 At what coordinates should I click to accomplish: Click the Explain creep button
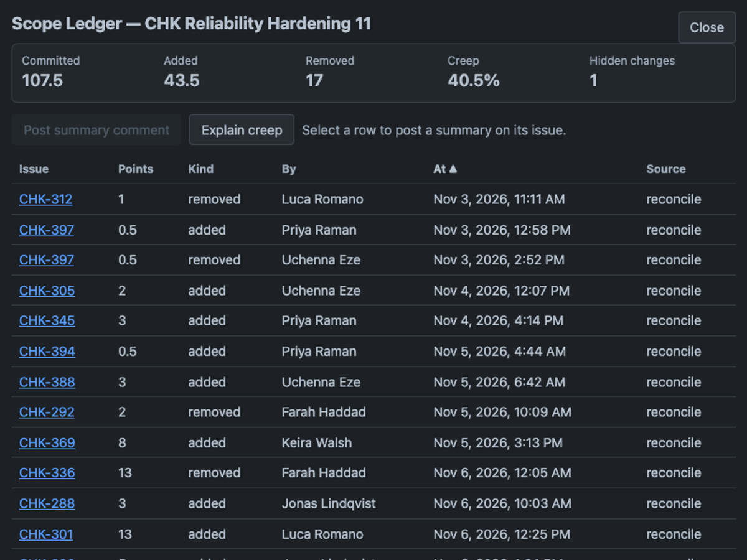[242, 130]
